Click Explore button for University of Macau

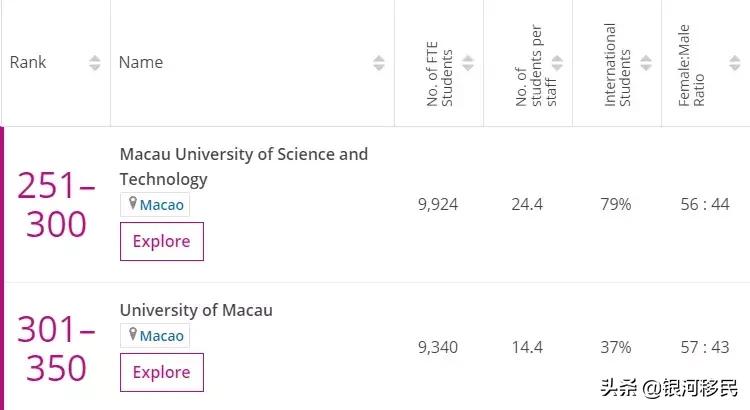tap(162, 372)
